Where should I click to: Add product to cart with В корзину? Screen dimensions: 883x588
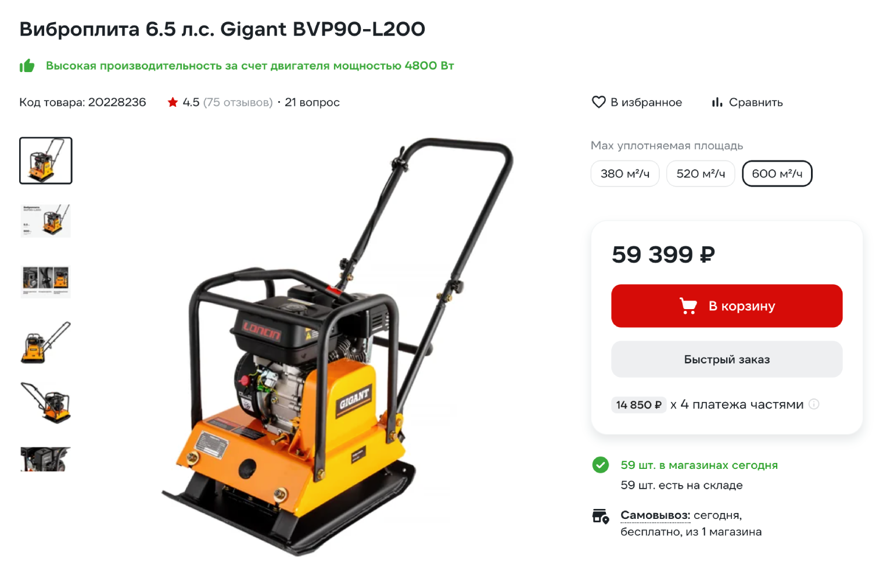727,306
